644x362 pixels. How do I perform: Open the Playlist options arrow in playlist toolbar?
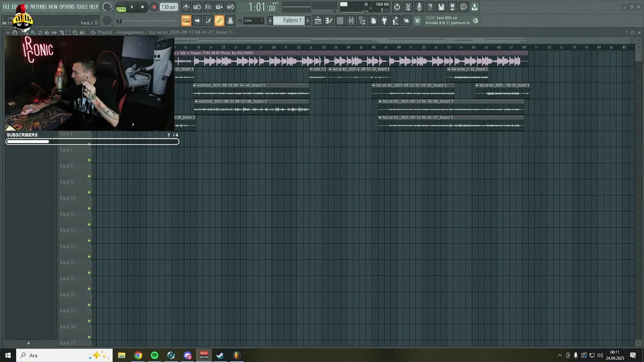8,32
